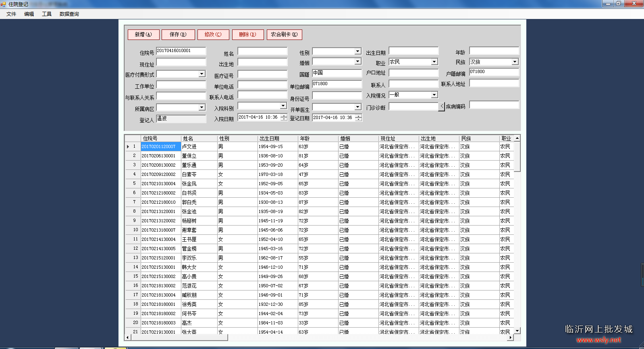644x349 pixels.
Task: Click row header number 20
Action: tap(133, 323)
